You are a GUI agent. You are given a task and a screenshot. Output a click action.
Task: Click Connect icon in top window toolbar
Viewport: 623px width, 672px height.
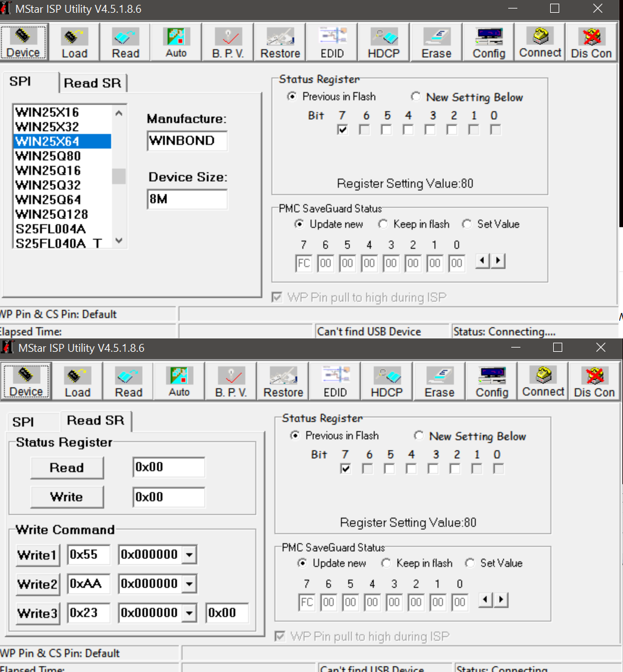(x=540, y=42)
